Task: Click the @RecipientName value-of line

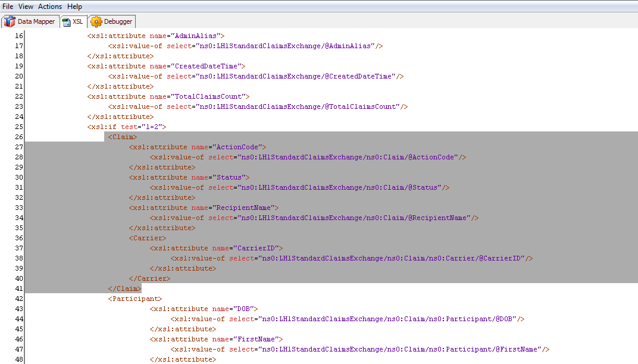Action: [x=314, y=218]
